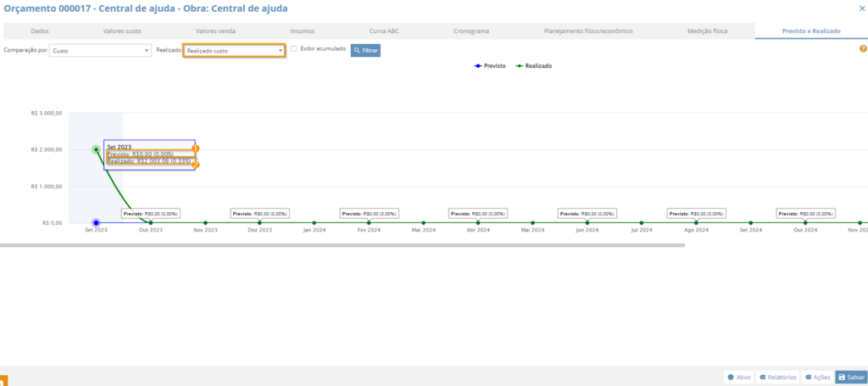This screenshot has width=868, height=386.
Task: Click the data point at Abr 2024
Action: pyautogui.click(x=478, y=222)
